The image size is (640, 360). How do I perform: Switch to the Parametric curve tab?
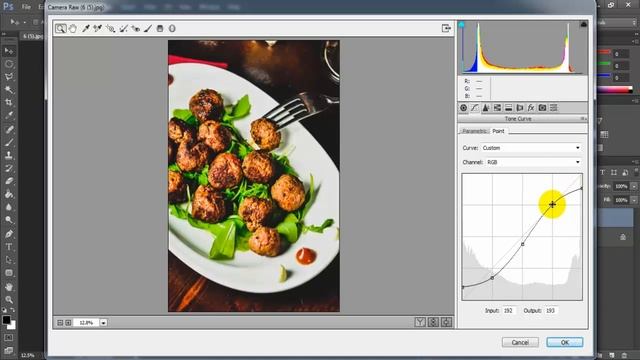coord(474,131)
